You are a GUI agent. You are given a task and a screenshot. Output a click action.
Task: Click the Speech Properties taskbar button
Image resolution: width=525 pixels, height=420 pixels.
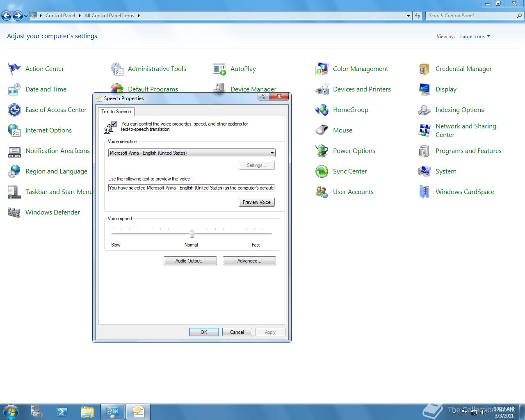(138, 412)
